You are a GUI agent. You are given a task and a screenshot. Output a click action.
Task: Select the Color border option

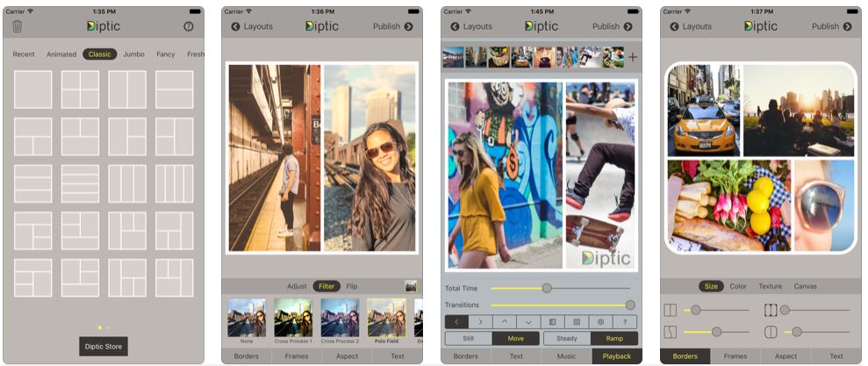point(738,286)
